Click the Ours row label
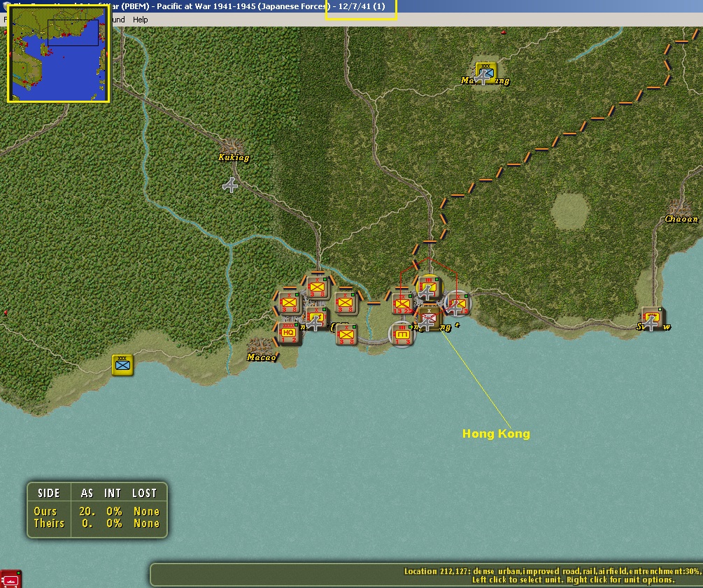 coord(45,511)
